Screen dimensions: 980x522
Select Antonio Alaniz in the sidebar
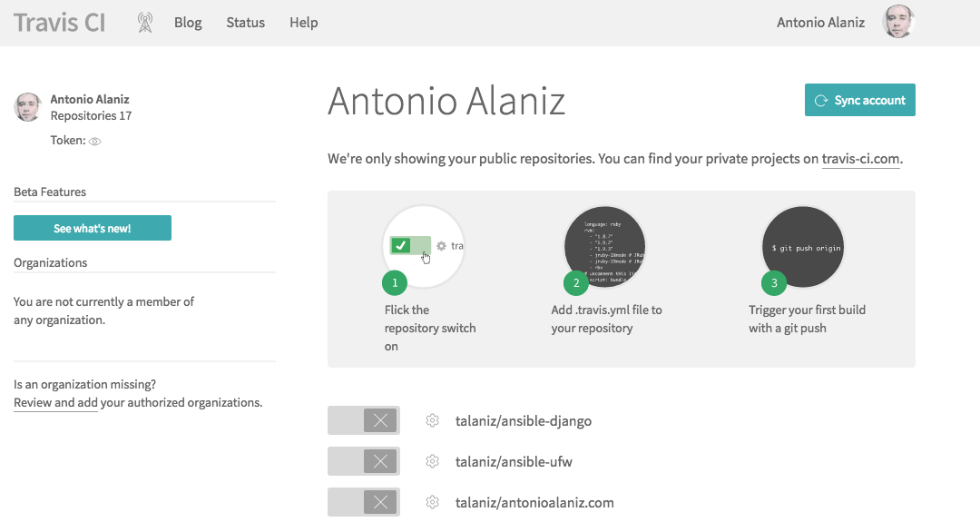point(89,99)
